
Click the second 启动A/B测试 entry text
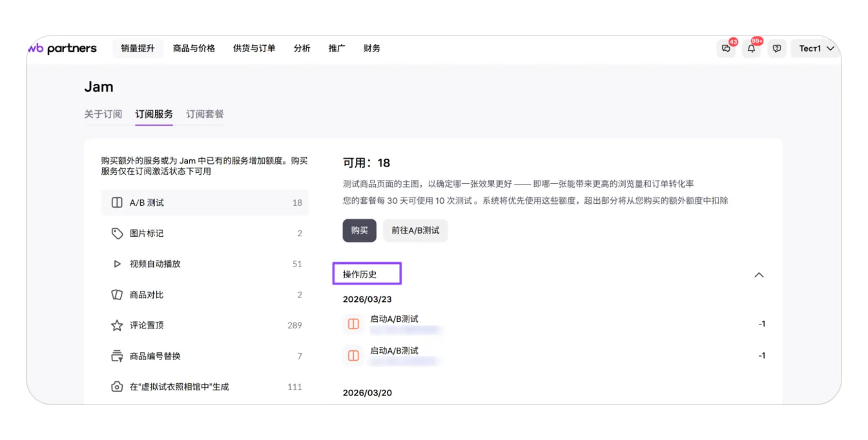tap(394, 350)
